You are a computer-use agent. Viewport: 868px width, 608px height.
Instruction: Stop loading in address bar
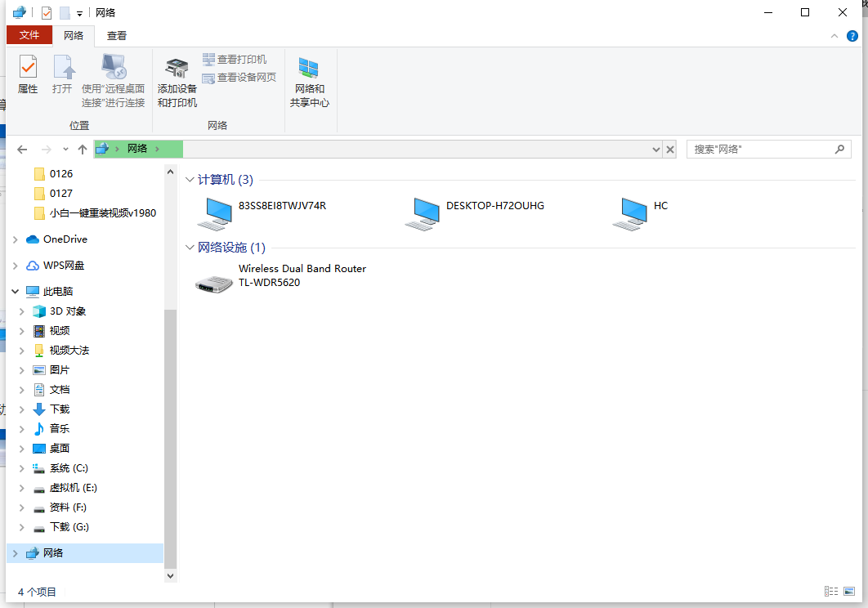point(670,150)
